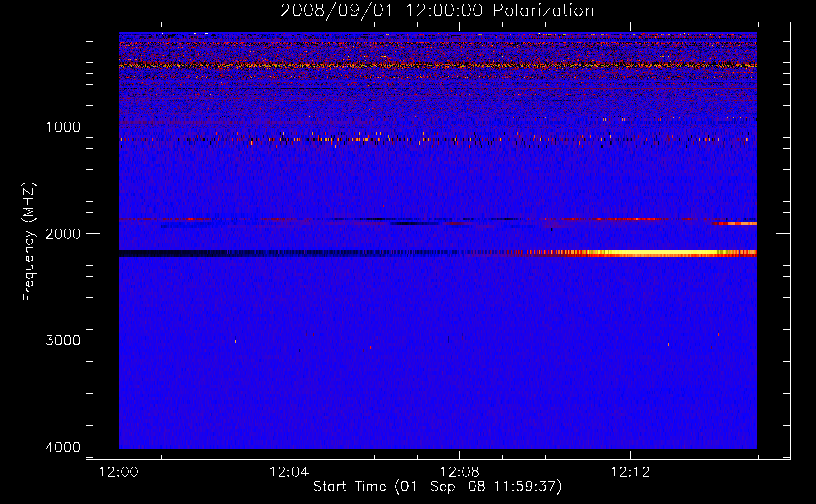This screenshot has width=816, height=504.
Task: Click the 2000 frequency tick label
Action: pos(63,234)
